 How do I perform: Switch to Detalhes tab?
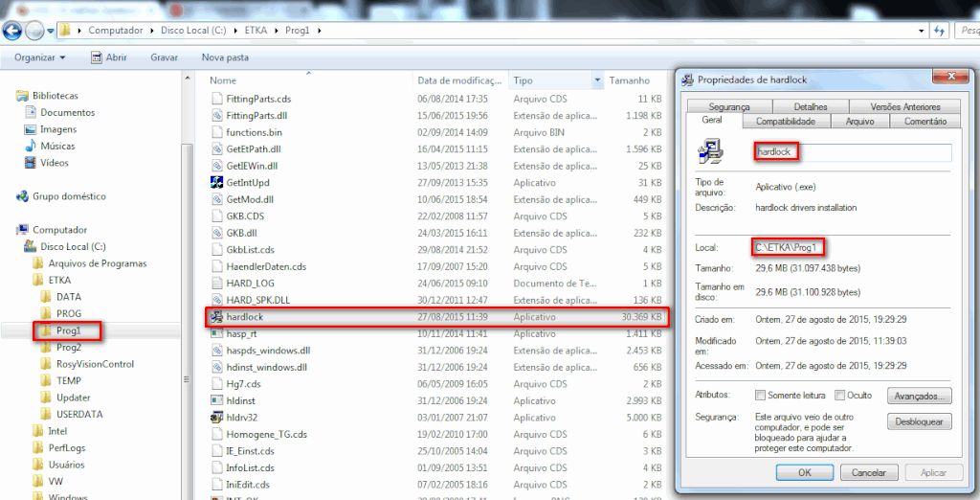(811, 107)
